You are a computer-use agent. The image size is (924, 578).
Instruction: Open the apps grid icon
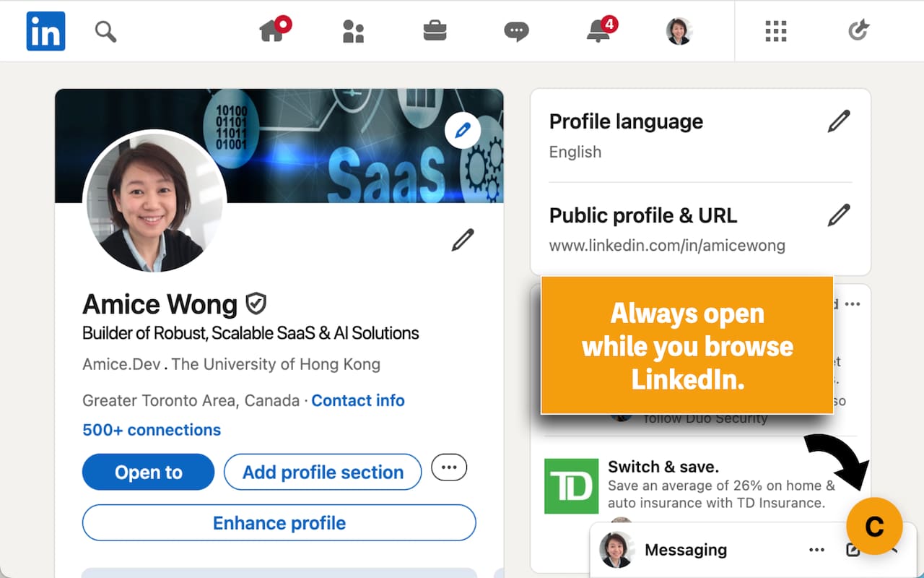coord(775,31)
